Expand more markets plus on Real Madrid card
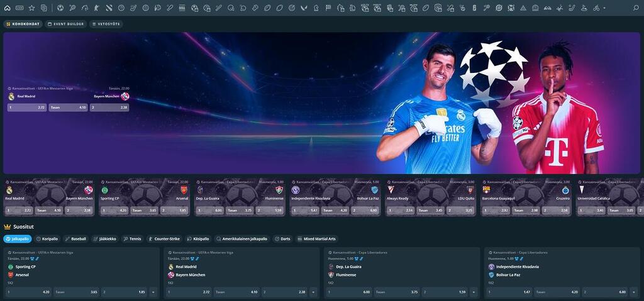 coord(313,292)
